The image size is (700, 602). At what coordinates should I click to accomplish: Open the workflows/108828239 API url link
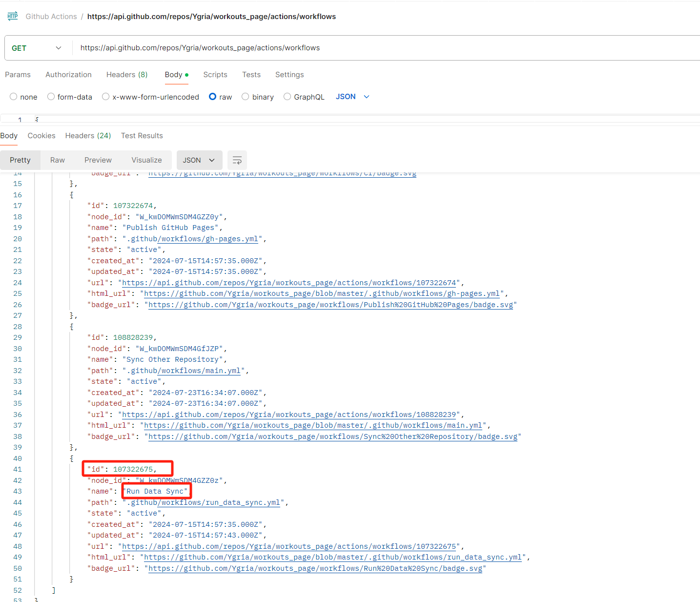[289, 415]
